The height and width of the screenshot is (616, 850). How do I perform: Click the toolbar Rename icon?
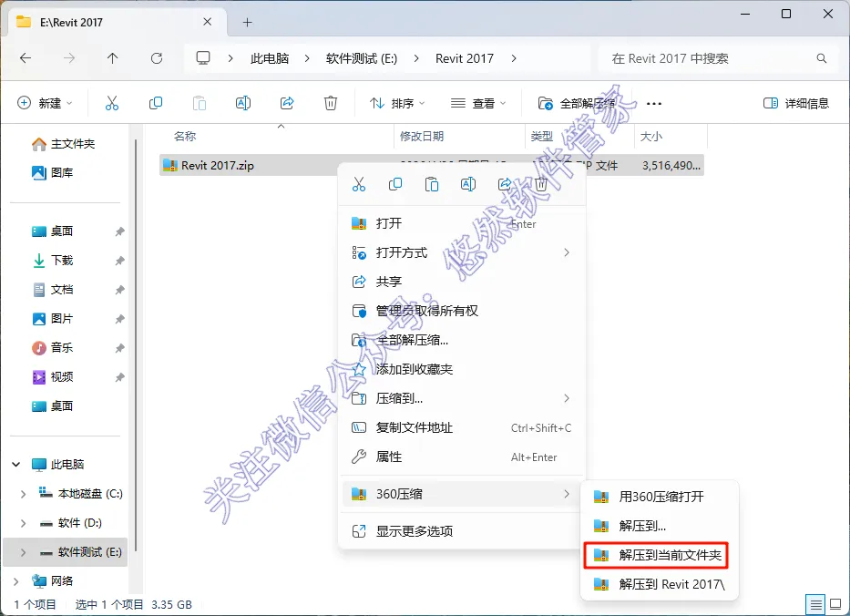(243, 103)
